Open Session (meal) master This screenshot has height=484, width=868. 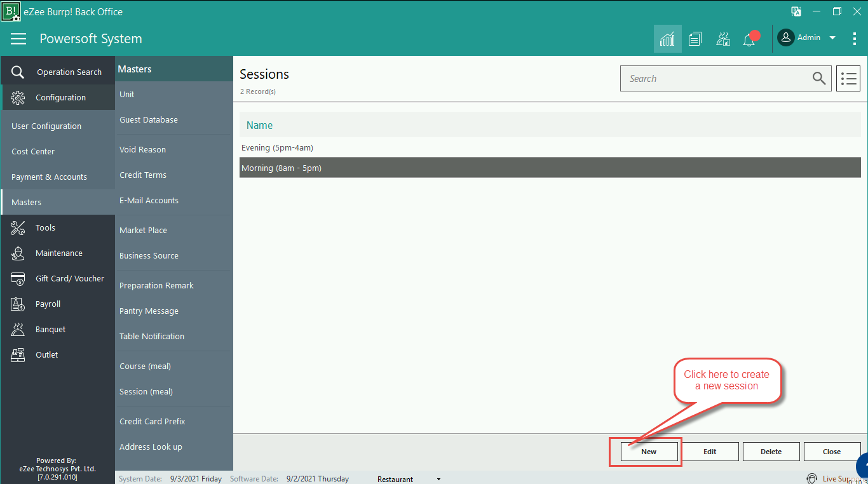coord(146,392)
